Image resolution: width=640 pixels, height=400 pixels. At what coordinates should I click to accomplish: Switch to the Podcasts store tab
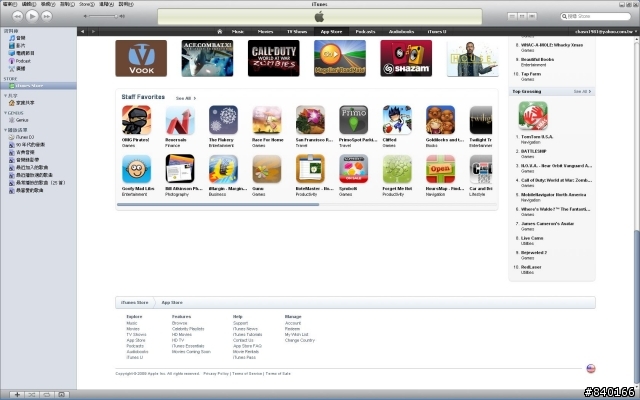(x=365, y=31)
